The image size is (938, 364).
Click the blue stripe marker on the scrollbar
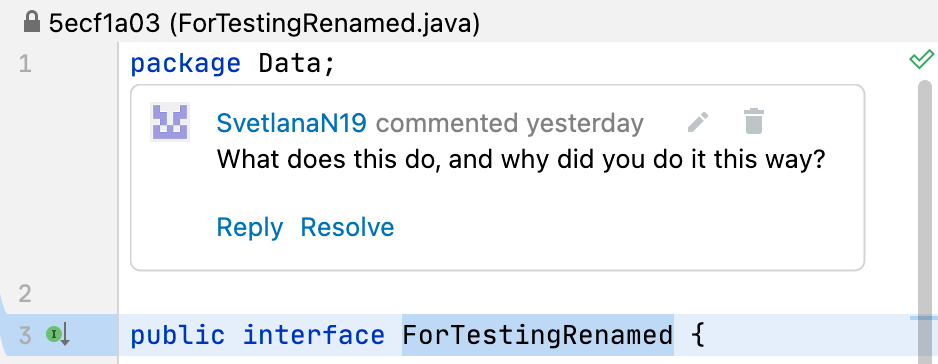pos(924,318)
